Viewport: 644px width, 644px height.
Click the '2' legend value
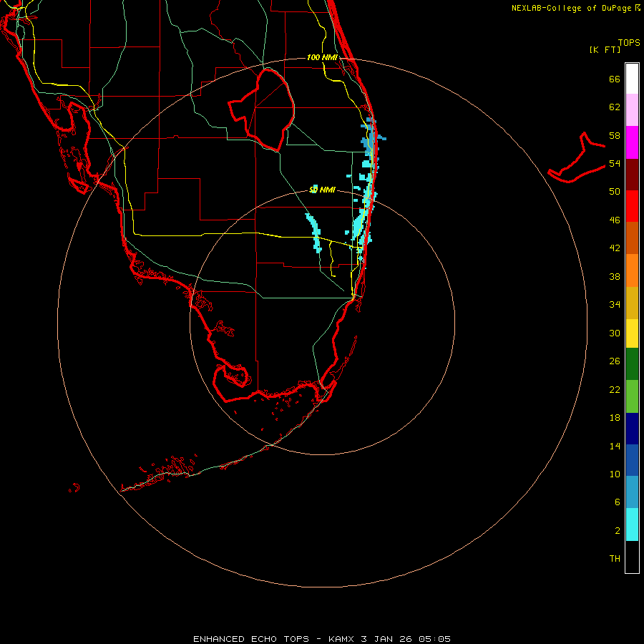[618, 531]
